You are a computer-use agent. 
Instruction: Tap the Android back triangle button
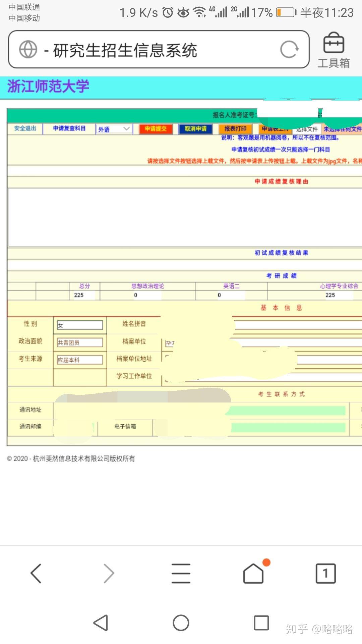pos(101,623)
